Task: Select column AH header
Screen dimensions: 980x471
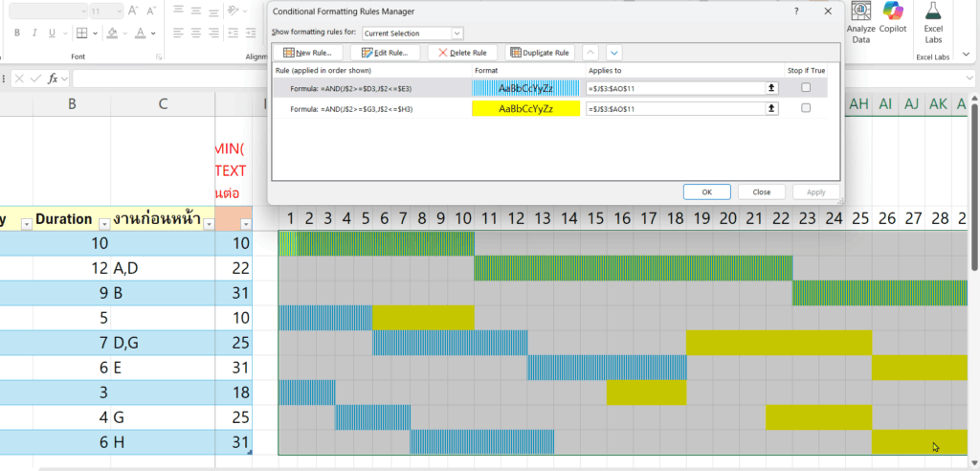Action: pyautogui.click(x=859, y=104)
